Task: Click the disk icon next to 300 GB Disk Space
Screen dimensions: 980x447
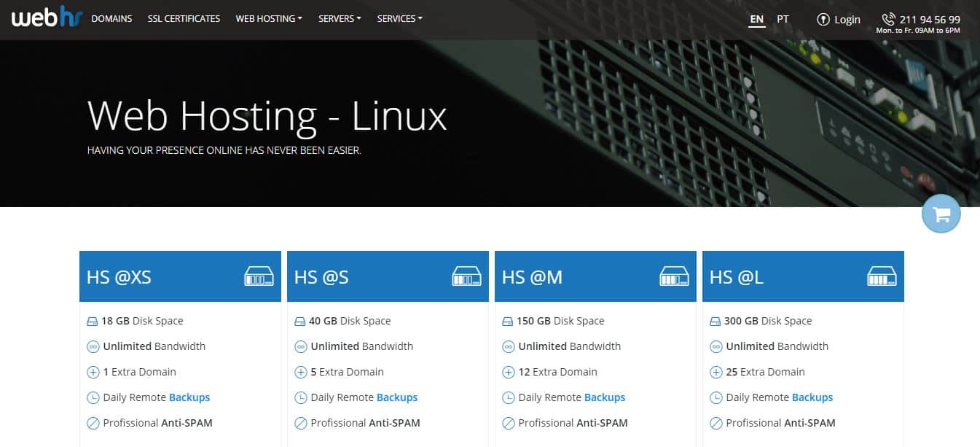Action: click(x=716, y=321)
